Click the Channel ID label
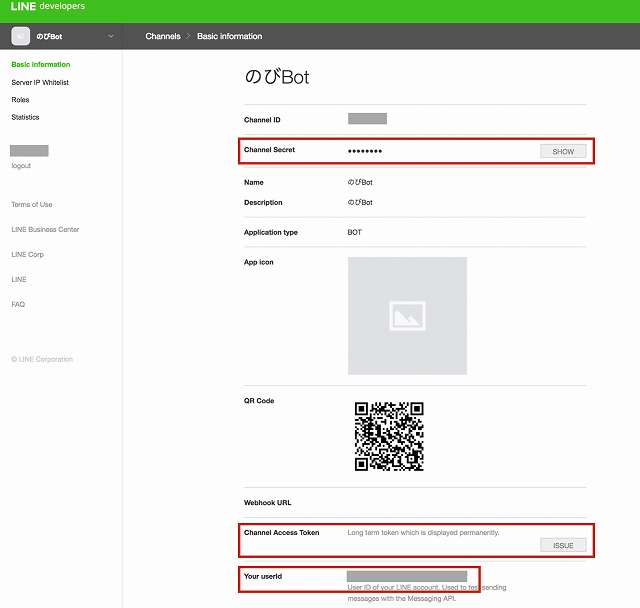640x608 pixels. click(x=262, y=120)
